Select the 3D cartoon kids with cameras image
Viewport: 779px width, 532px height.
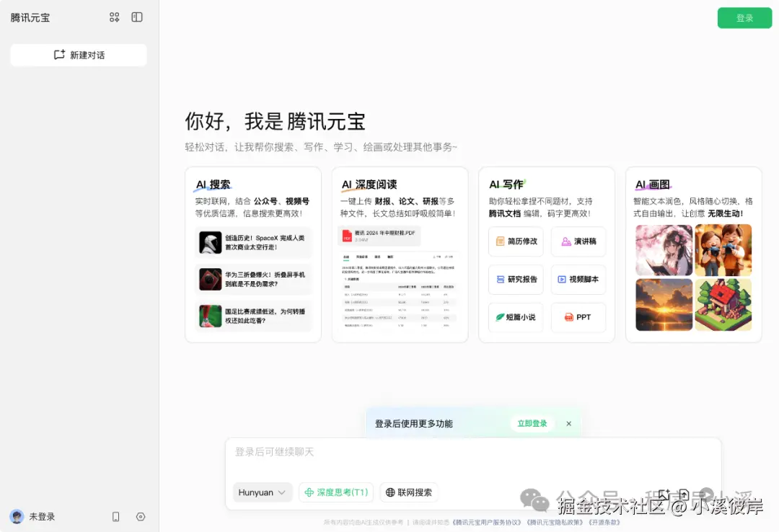click(723, 250)
